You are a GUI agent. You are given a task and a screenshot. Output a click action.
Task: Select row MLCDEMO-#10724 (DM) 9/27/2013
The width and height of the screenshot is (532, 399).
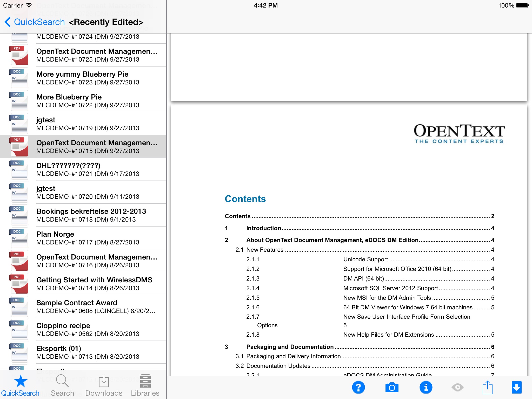click(x=83, y=38)
